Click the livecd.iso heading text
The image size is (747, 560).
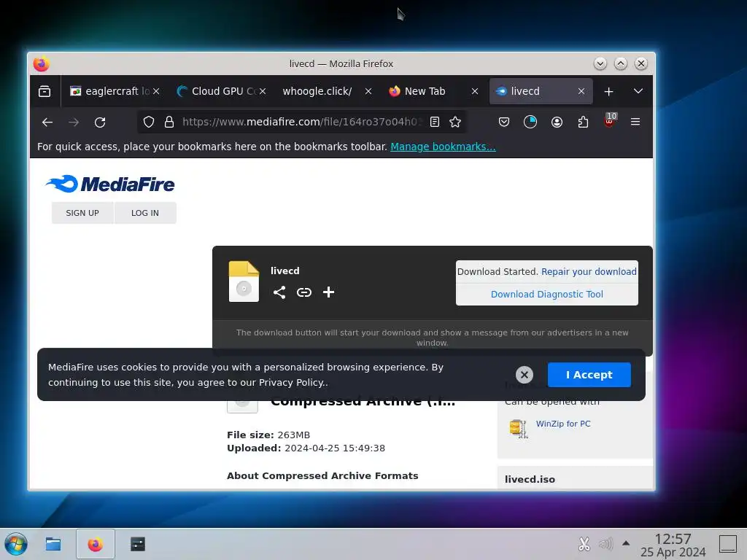[x=530, y=480]
